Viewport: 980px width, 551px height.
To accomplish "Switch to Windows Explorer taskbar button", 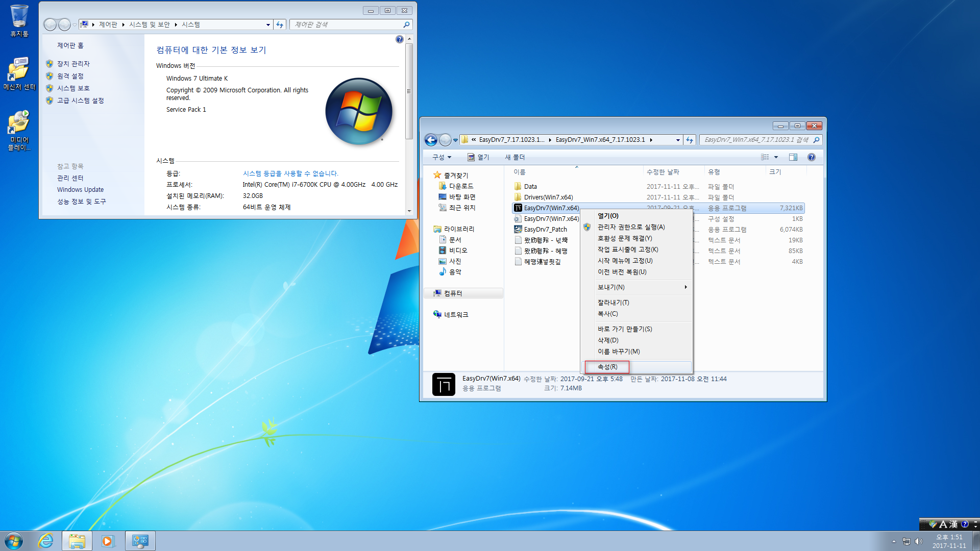I will (x=77, y=541).
